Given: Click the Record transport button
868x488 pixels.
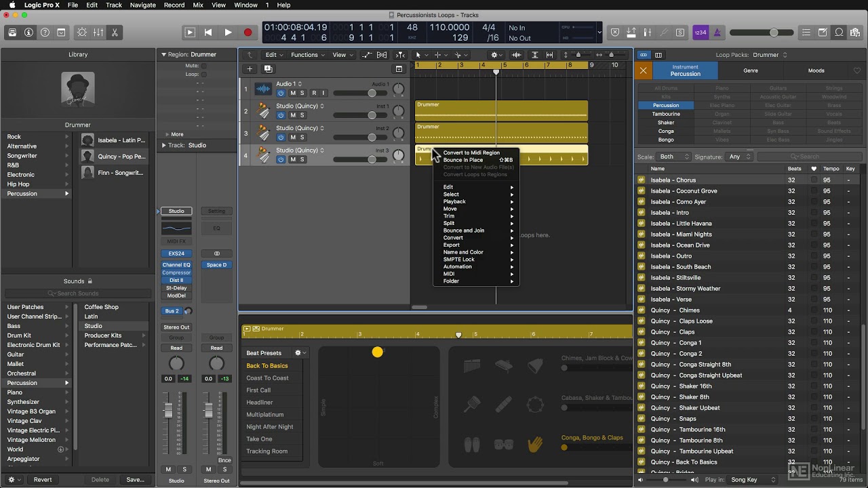Looking at the screenshot, I should point(248,32).
